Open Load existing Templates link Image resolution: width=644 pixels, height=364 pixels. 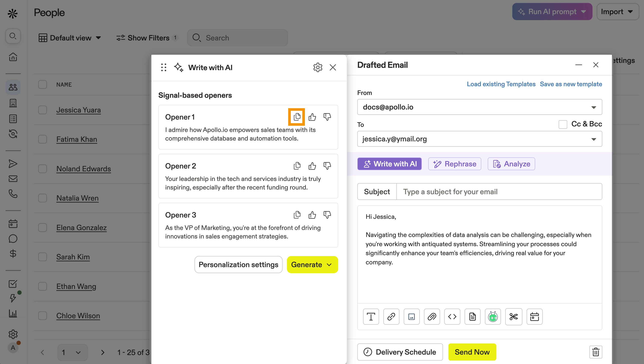pos(501,84)
